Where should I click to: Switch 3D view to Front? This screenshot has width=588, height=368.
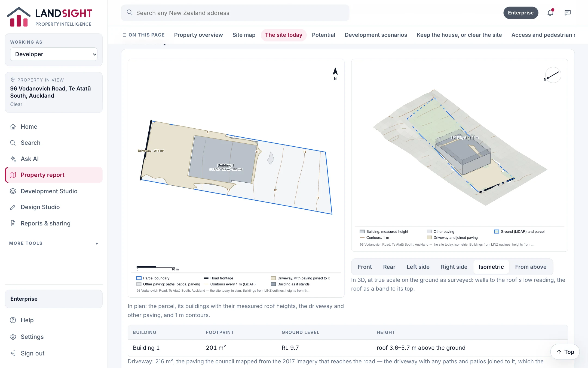click(x=365, y=267)
